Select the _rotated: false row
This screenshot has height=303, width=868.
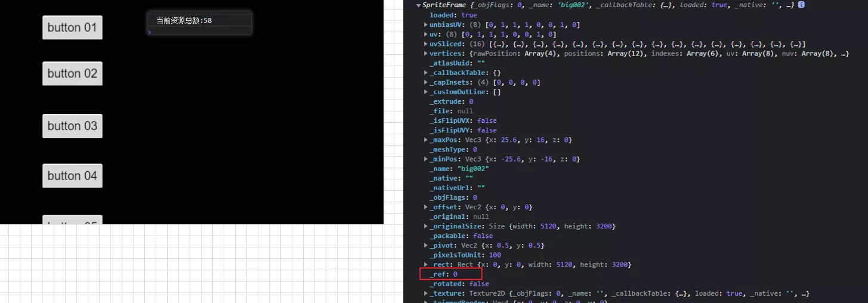(459, 284)
